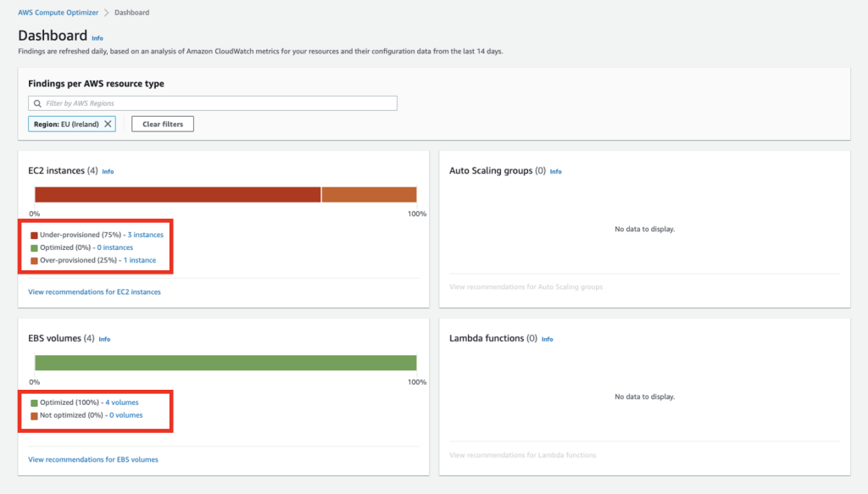Open Info next to Dashboard title
This screenshot has width=868, height=494.
(97, 38)
